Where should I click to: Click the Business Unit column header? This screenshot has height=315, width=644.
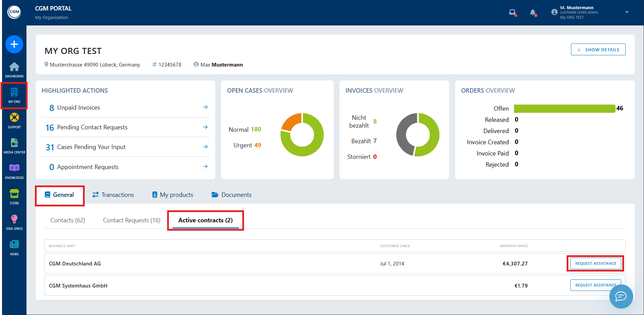(62, 246)
